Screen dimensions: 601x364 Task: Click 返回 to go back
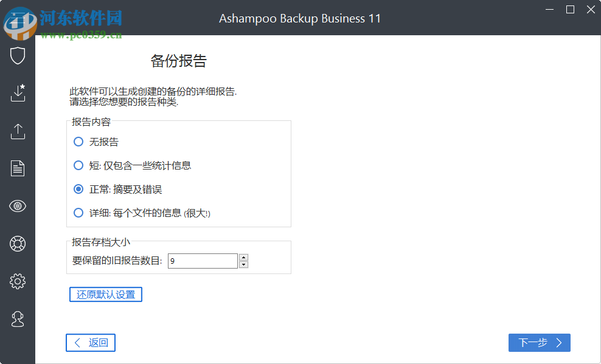pos(90,343)
